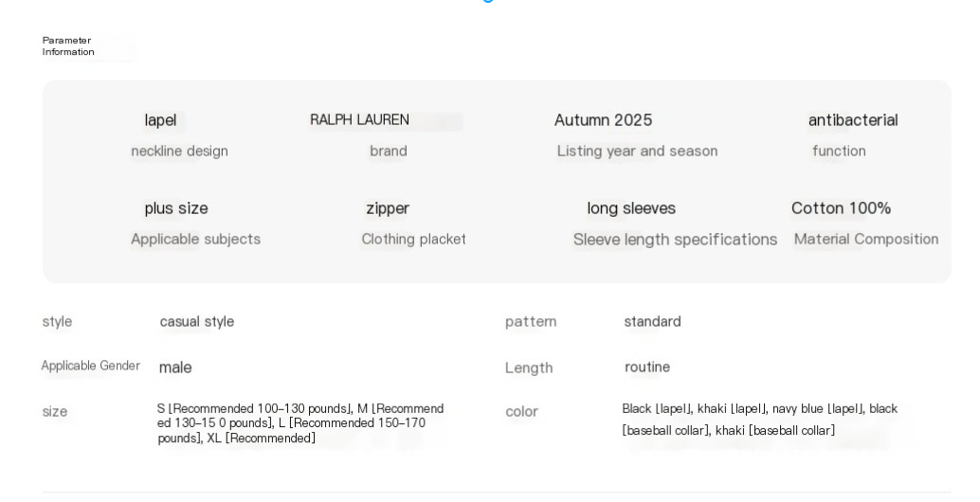This screenshot has height=502, width=980.
Task: Click the Applicable subjects label
Action: click(195, 239)
